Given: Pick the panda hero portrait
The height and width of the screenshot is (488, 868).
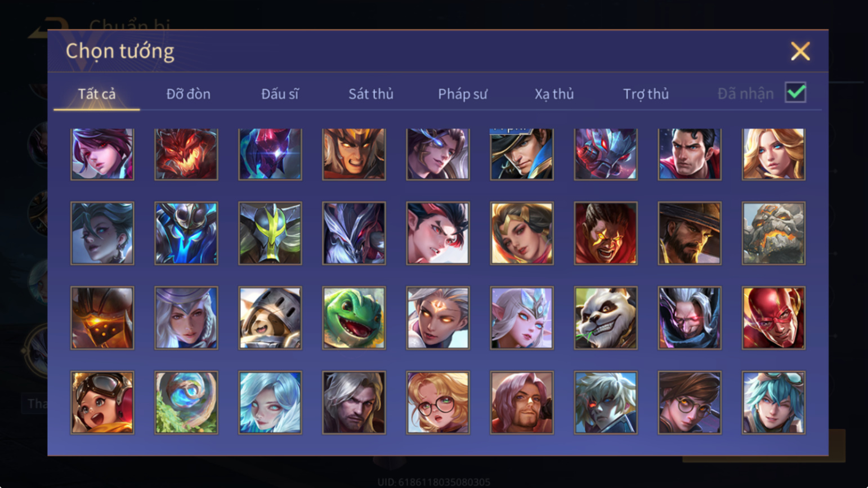Looking at the screenshot, I should 606,318.
